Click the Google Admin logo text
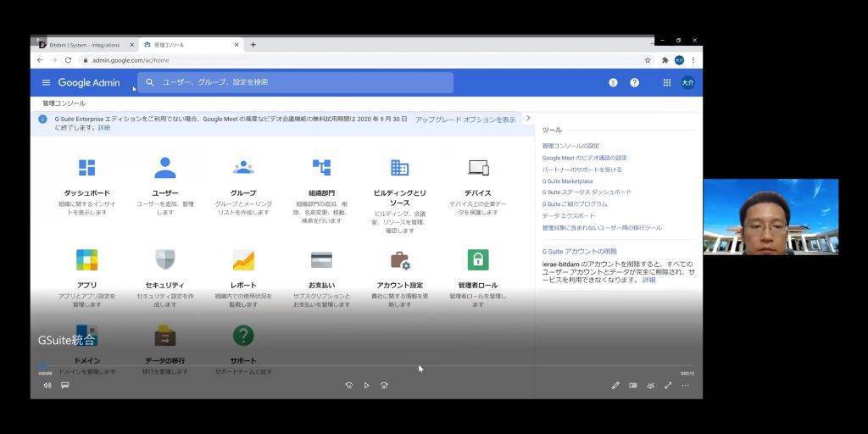868x434 pixels. 88,82
